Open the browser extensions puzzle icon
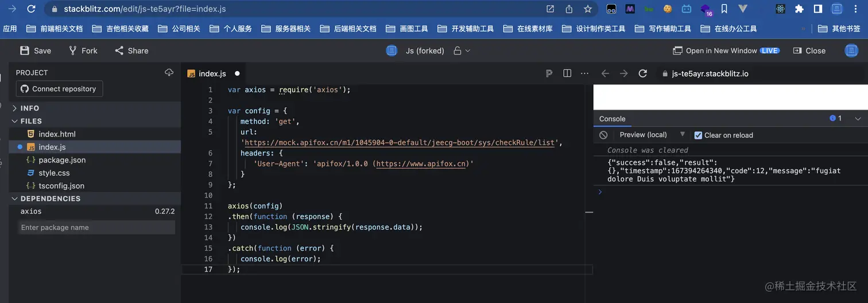 799,9
